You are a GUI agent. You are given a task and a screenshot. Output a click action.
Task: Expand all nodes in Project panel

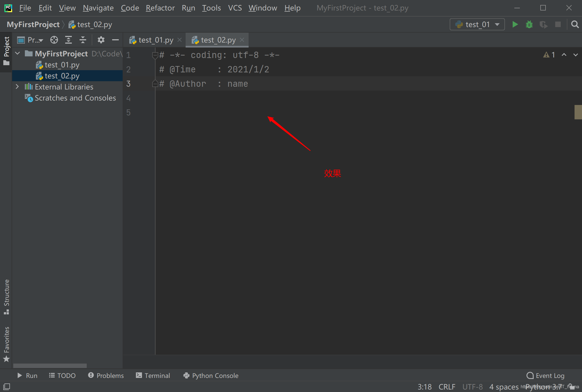(69, 40)
